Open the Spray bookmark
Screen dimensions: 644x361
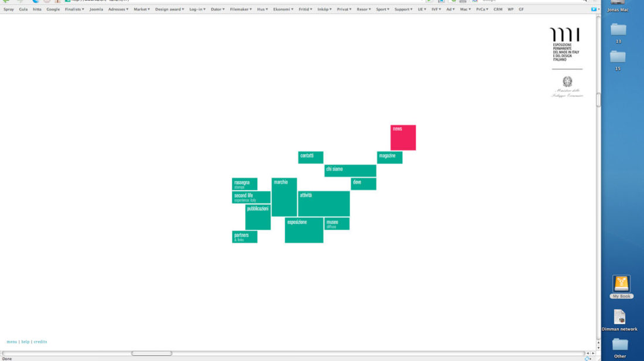tap(9, 9)
